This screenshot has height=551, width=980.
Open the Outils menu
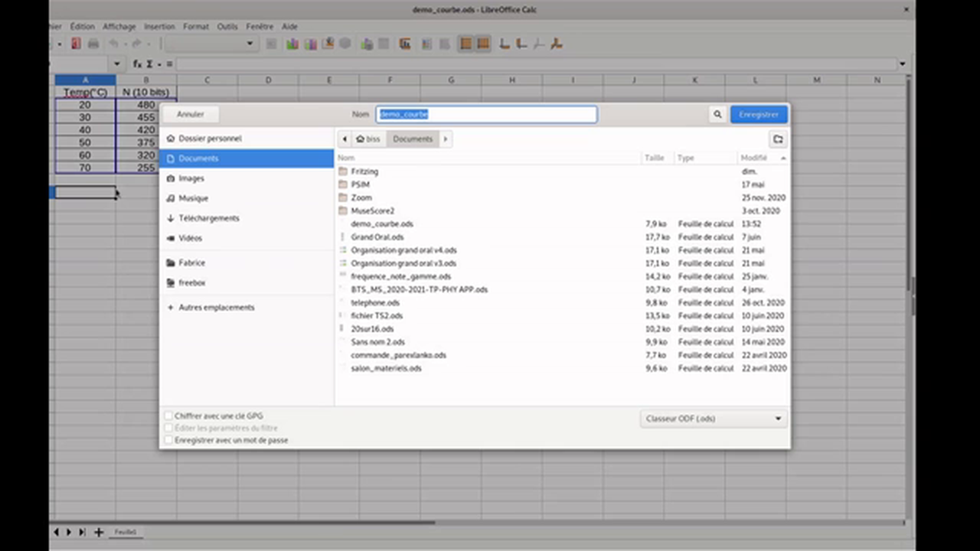pos(227,26)
